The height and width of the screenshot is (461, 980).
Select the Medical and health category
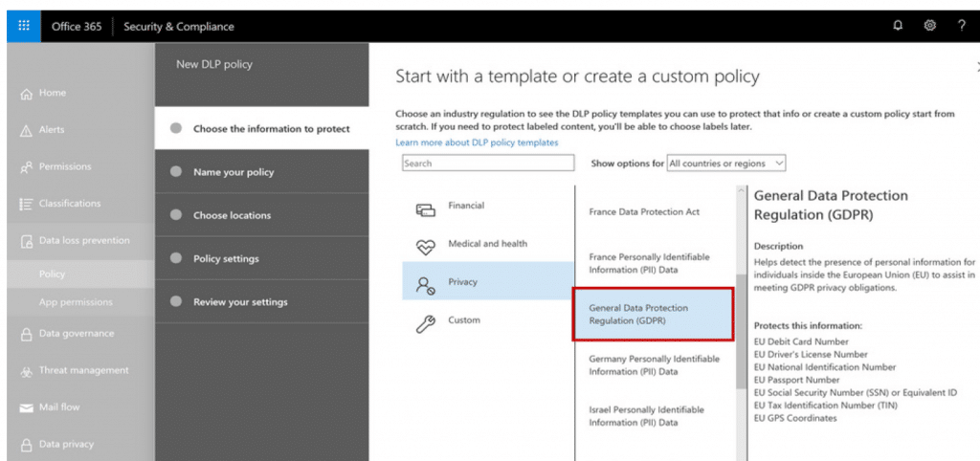pos(487,244)
